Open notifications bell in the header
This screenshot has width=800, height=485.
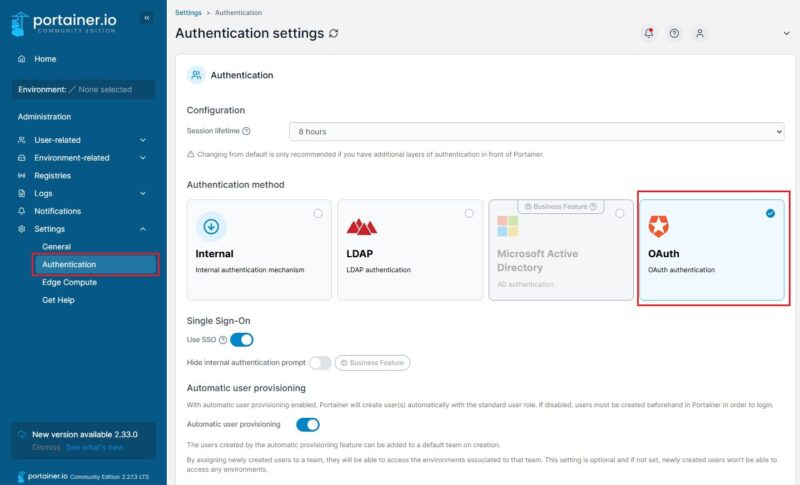[x=648, y=33]
